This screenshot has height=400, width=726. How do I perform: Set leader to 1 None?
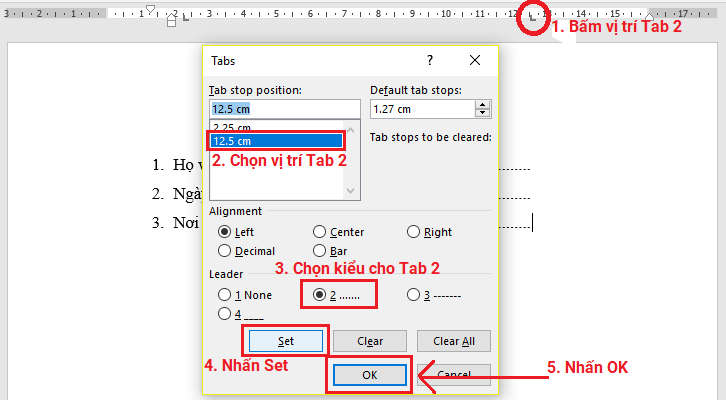224,295
